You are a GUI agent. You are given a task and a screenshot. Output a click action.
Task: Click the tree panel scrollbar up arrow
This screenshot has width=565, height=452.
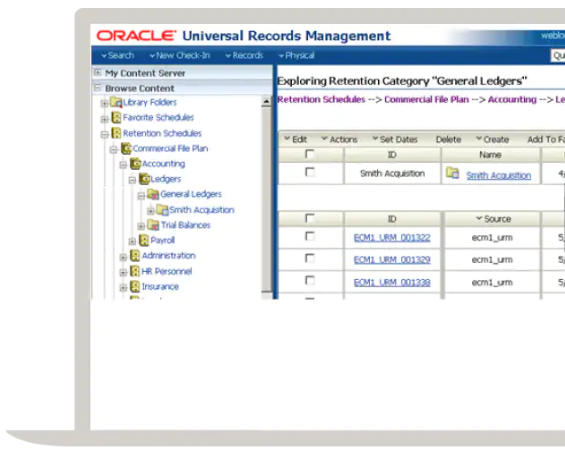coord(266,101)
